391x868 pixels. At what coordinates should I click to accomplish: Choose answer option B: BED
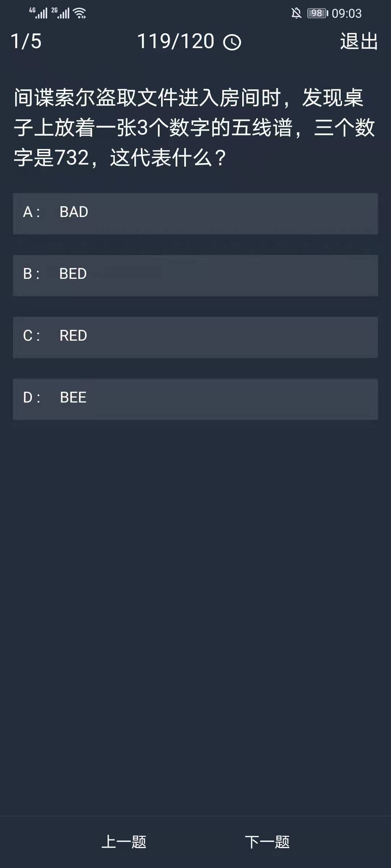195,275
